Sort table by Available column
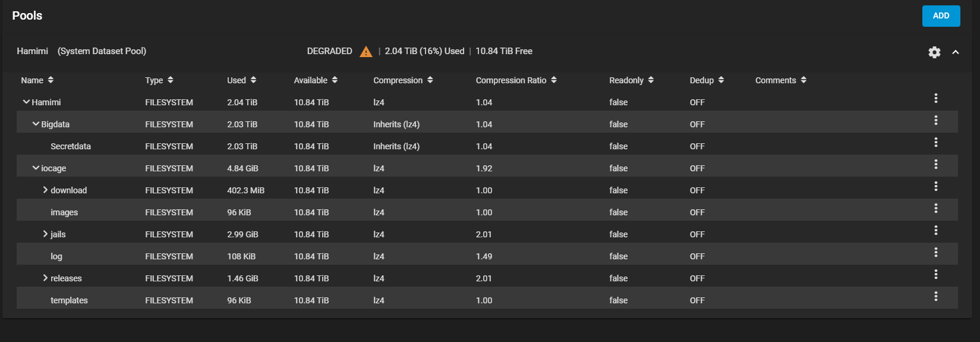The image size is (980, 342). tap(316, 80)
